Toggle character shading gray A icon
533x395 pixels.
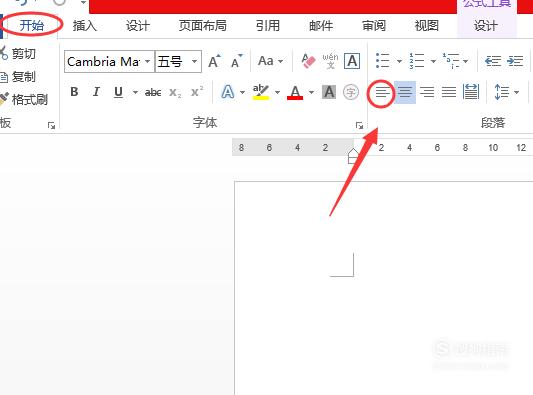click(329, 92)
